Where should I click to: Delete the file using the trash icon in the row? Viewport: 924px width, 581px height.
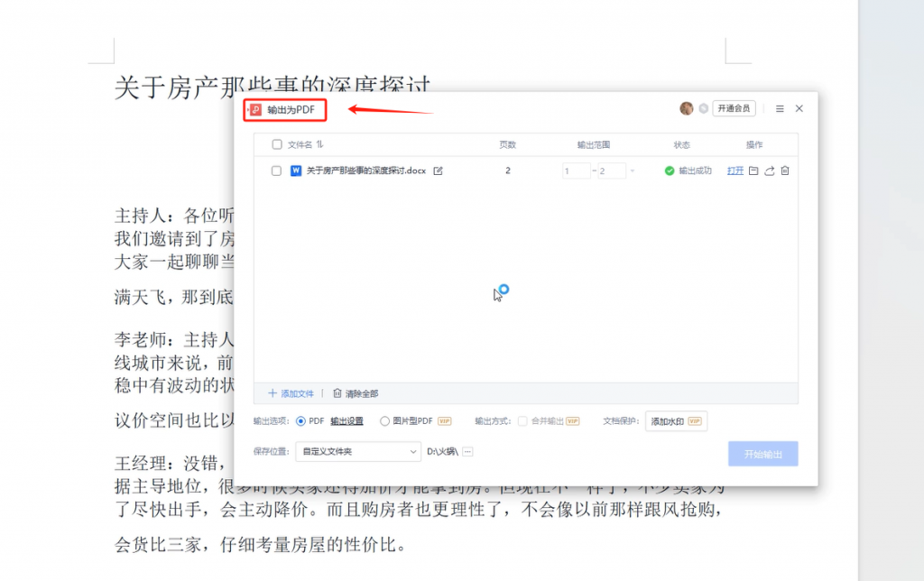785,171
